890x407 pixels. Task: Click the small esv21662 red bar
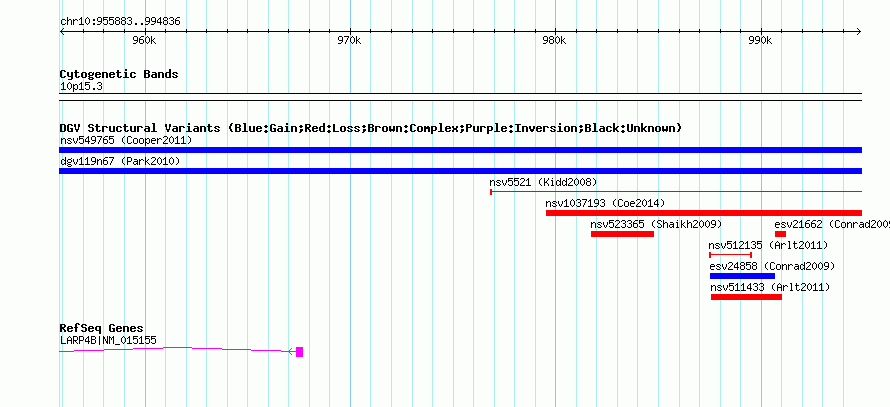780,234
